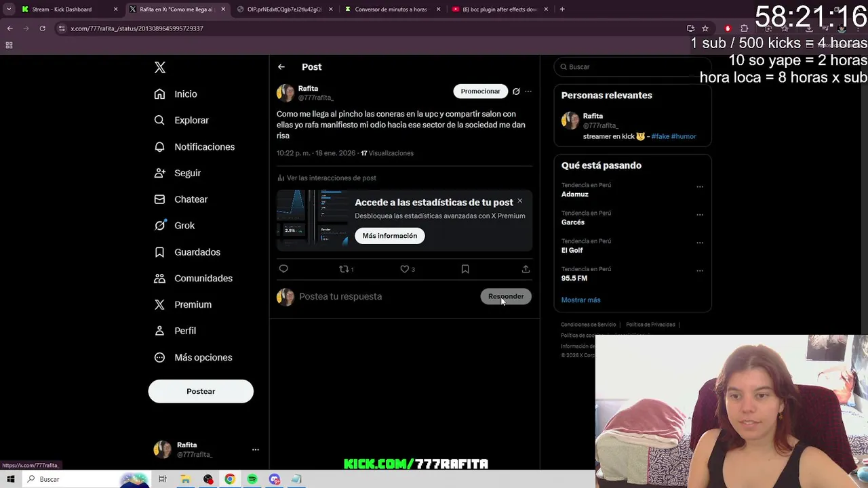
Task: Click the repost icon
Action: pos(344,269)
